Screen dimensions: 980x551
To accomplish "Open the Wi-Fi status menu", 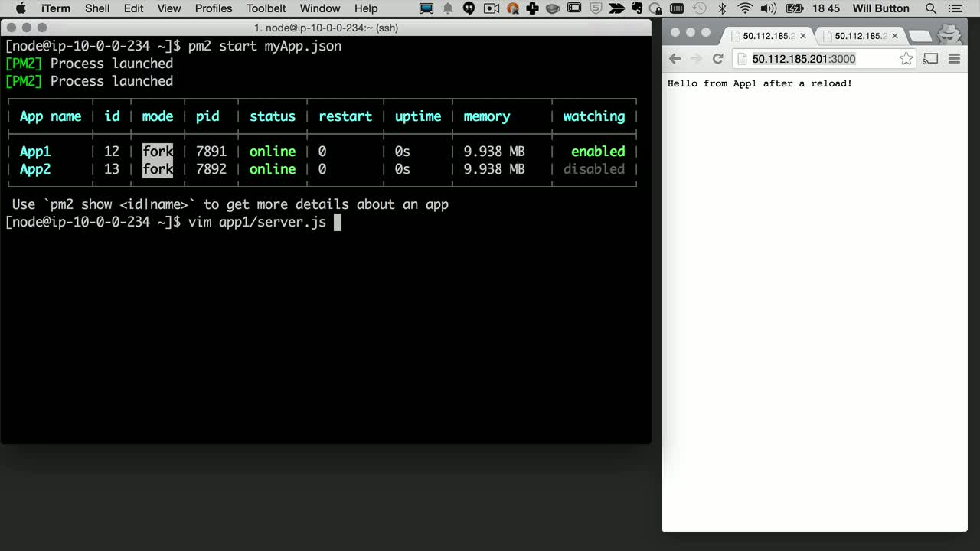I will coord(745,8).
